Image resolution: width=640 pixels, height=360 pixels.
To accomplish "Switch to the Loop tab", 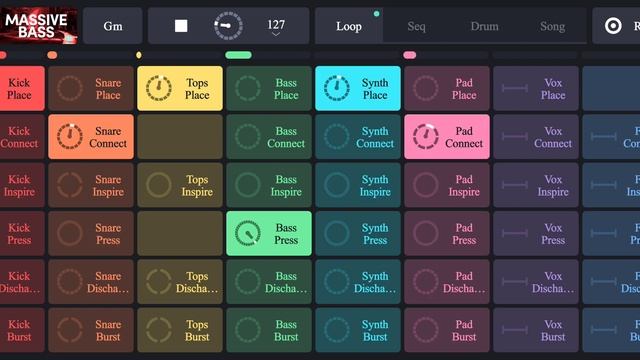I will [349, 26].
